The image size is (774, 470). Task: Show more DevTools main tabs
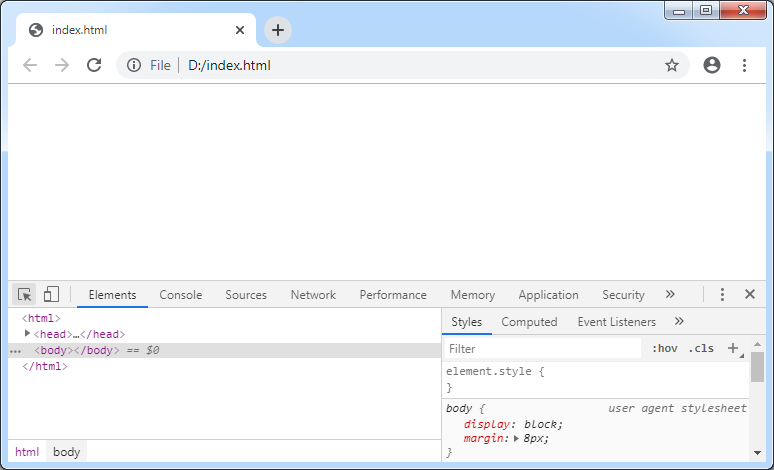[x=670, y=295]
